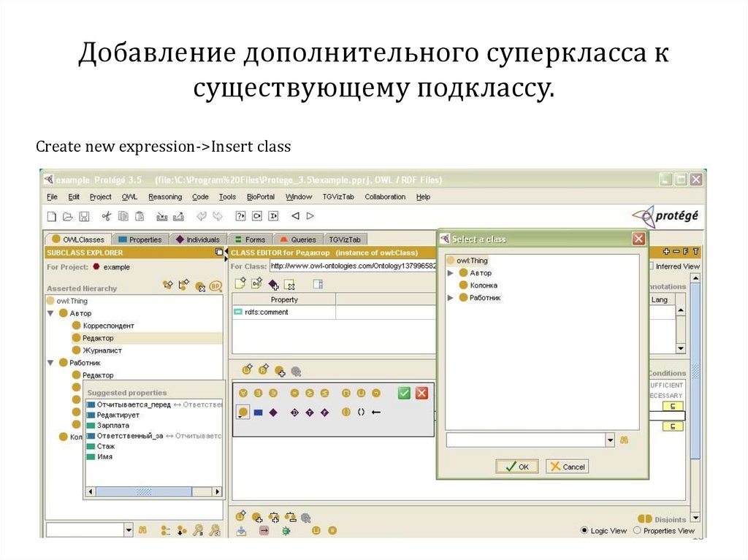Click the rdfs:comment property row

(334, 312)
